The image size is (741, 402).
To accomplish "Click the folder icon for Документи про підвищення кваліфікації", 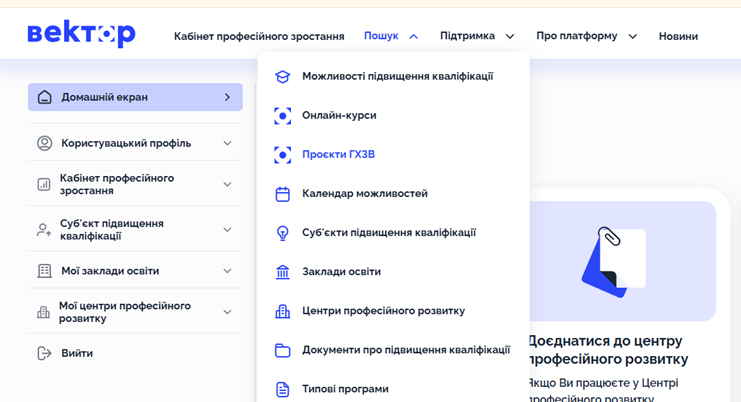I will [283, 350].
